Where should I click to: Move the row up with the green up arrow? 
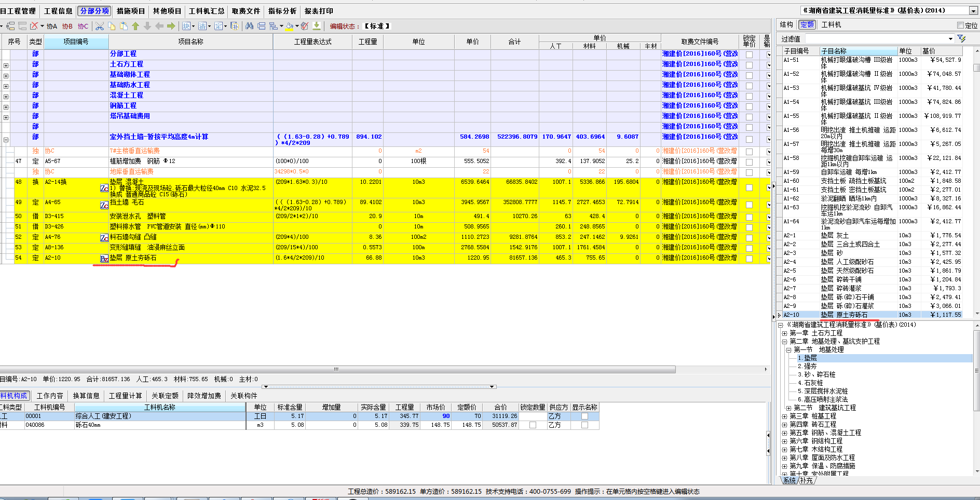click(135, 26)
